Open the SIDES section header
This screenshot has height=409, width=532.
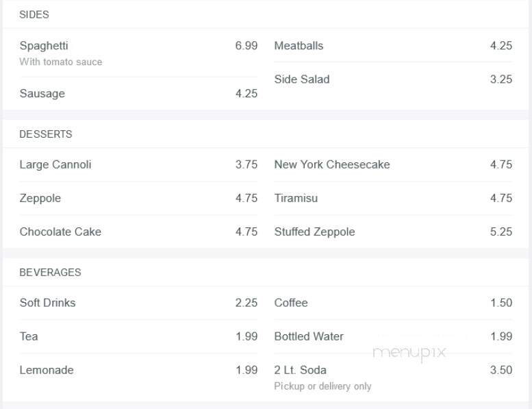[x=34, y=14]
